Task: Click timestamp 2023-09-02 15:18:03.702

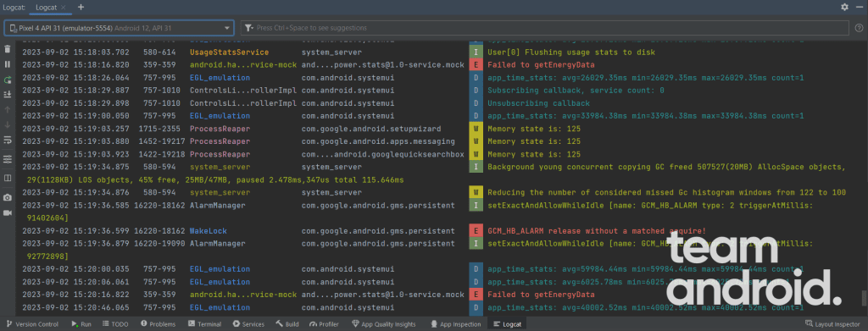Action: (x=75, y=52)
